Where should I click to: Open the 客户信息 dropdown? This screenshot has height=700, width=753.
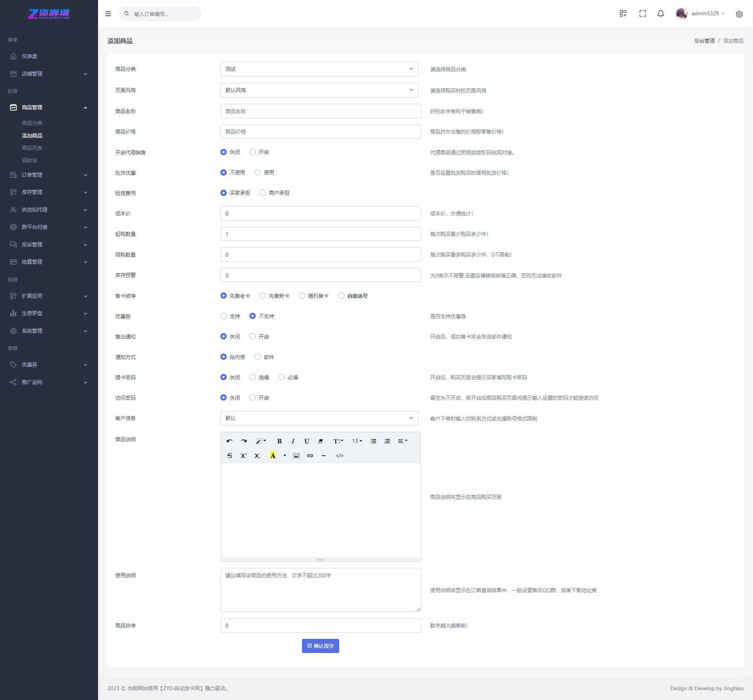pyautogui.click(x=319, y=418)
